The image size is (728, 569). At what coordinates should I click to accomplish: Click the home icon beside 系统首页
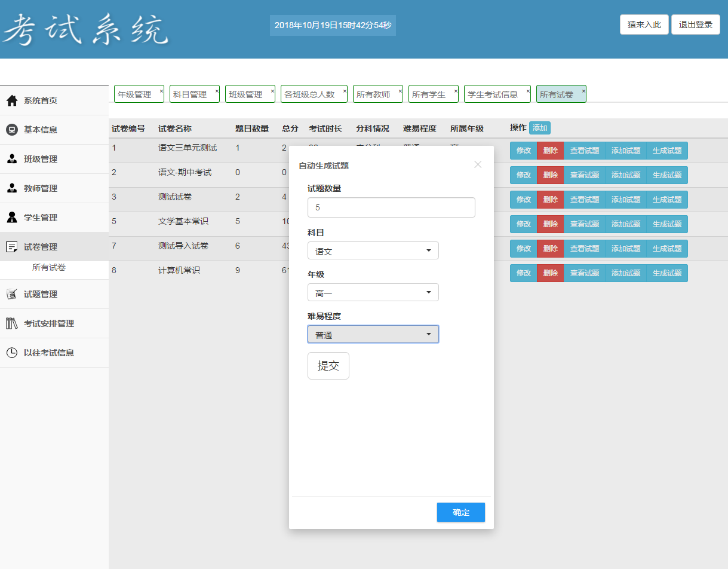pos(12,100)
